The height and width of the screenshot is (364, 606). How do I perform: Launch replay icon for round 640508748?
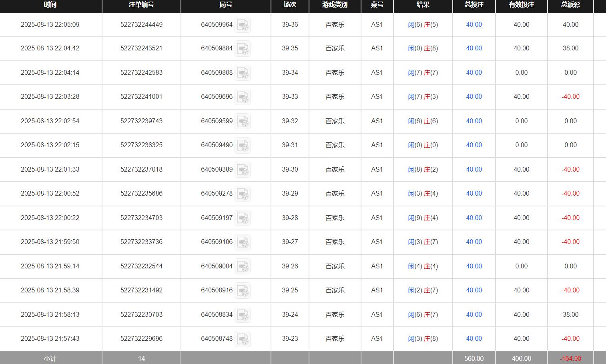(x=243, y=339)
